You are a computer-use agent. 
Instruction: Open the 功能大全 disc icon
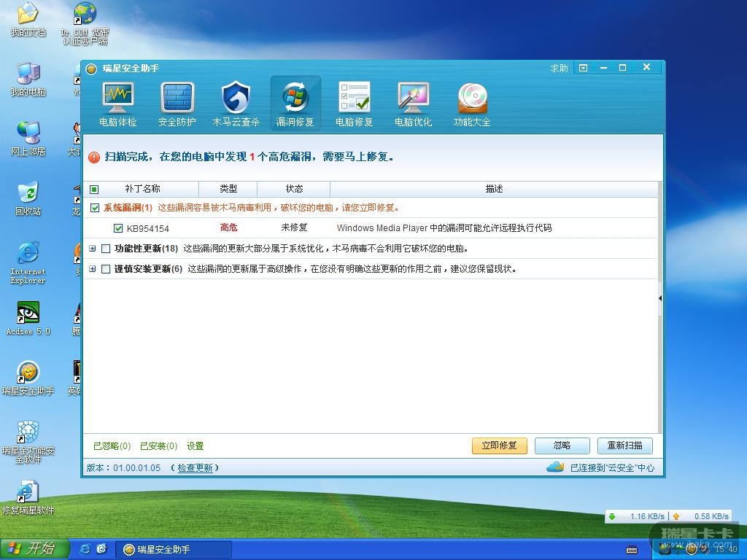tap(472, 104)
